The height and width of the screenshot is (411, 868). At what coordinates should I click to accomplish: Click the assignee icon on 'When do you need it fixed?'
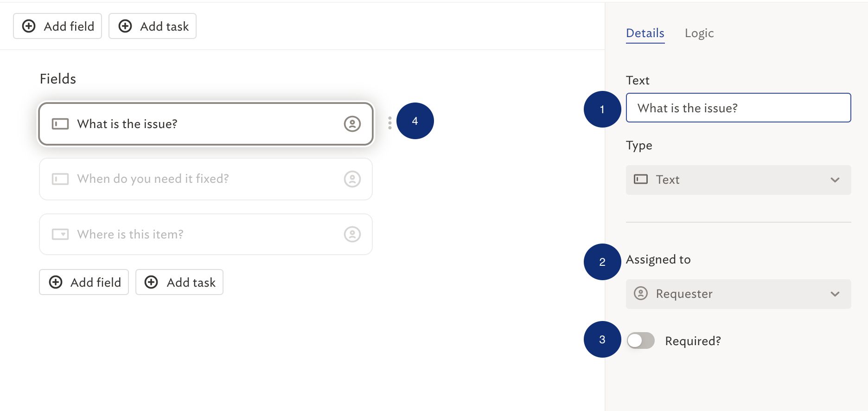pos(352,179)
